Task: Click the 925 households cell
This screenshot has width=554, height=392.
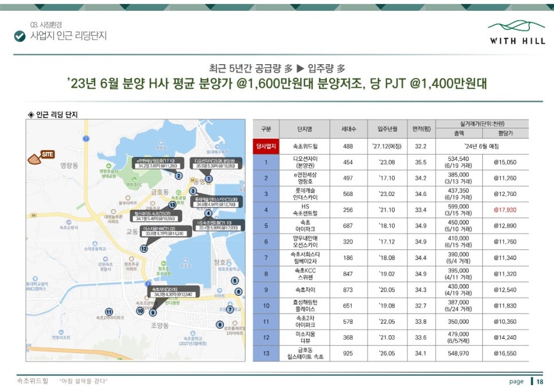Action: pyautogui.click(x=348, y=353)
